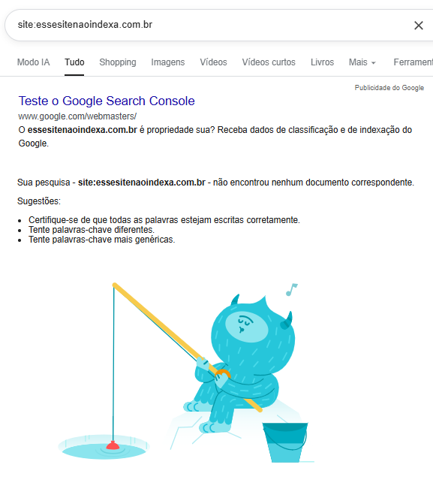Open the Vídeos tab
The image size is (433, 504).
213,62
